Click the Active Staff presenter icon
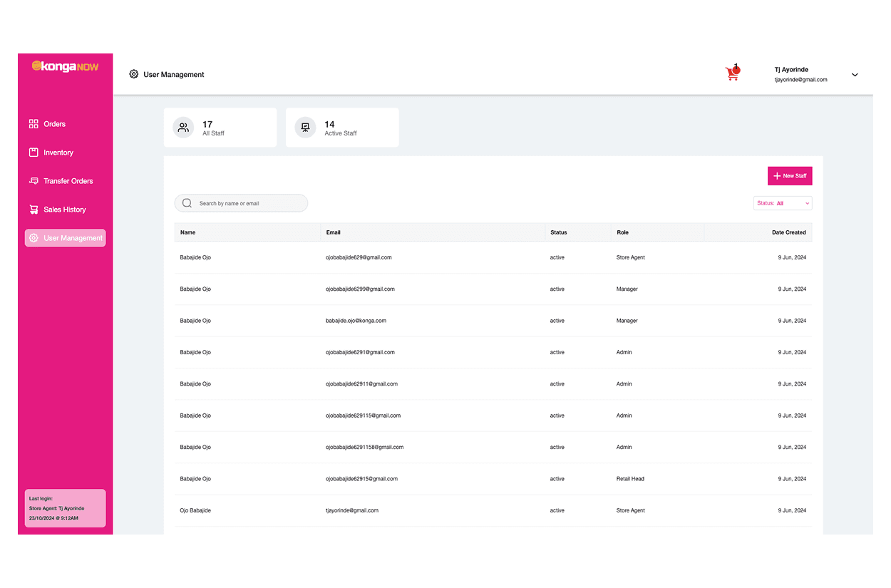The image size is (891, 588). pyautogui.click(x=305, y=128)
